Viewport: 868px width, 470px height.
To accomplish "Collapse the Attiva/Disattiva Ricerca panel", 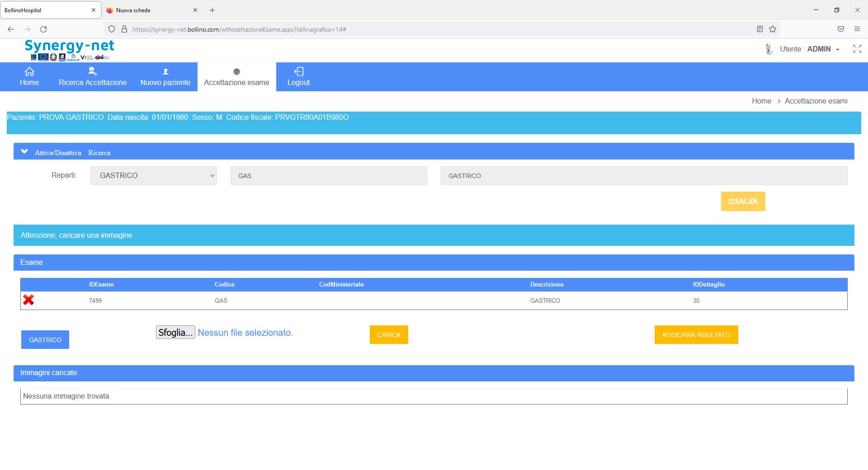I will [24, 152].
